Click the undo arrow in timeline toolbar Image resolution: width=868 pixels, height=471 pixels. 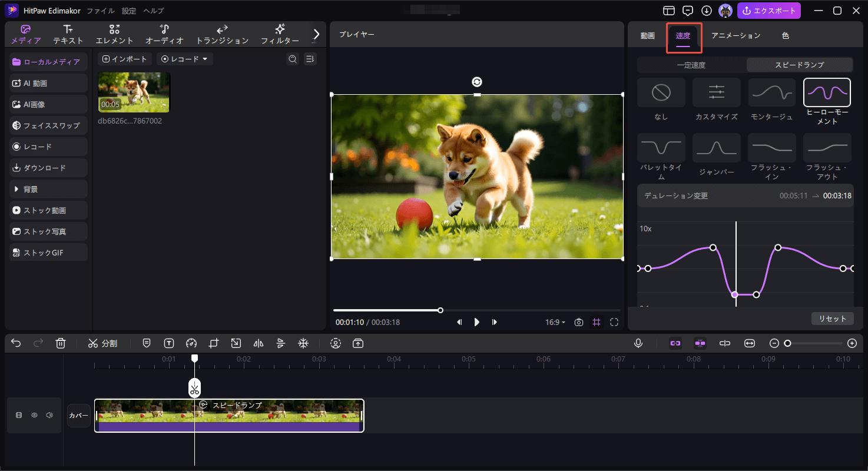[x=16, y=343]
